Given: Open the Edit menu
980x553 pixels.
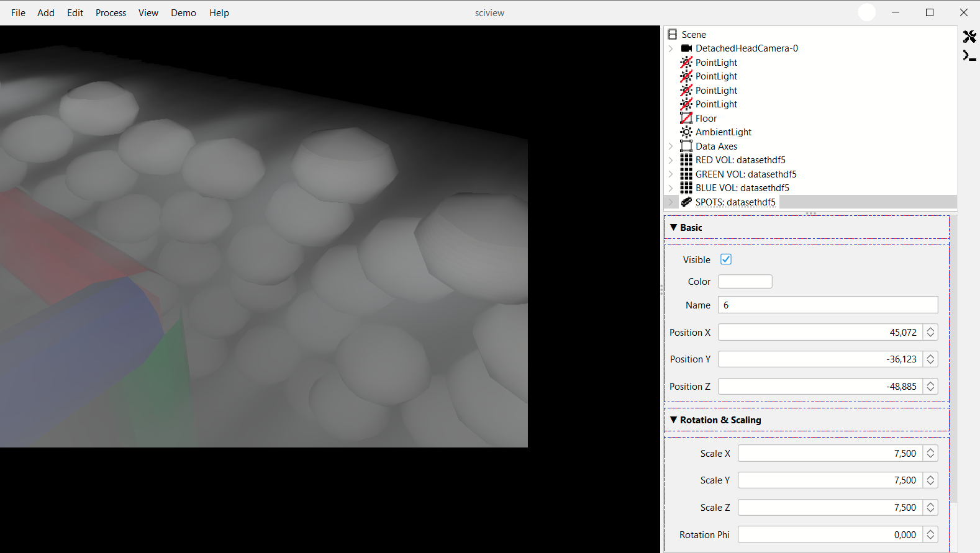Looking at the screenshot, I should point(75,12).
